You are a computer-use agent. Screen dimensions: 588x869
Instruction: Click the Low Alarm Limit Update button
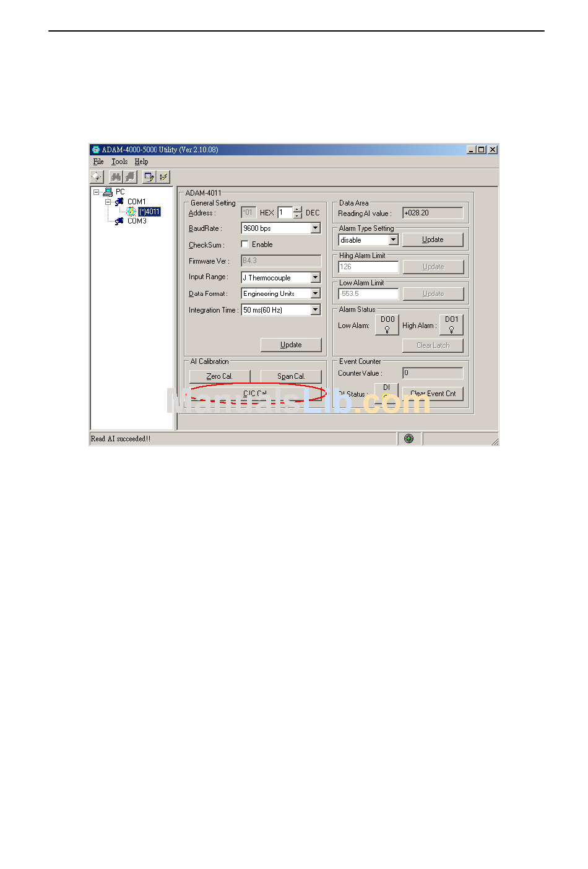coord(433,294)
